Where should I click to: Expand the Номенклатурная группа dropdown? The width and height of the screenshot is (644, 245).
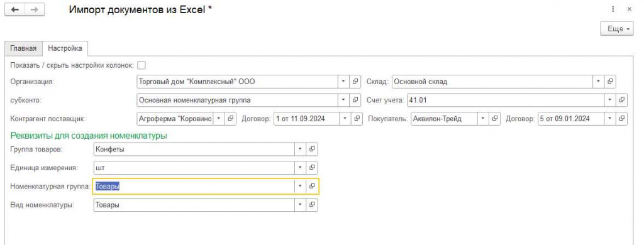tap(300, 187)
